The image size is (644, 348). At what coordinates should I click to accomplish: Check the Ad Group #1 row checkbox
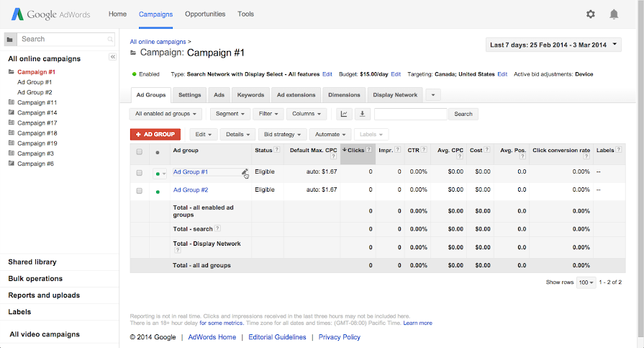click(139, 173)
